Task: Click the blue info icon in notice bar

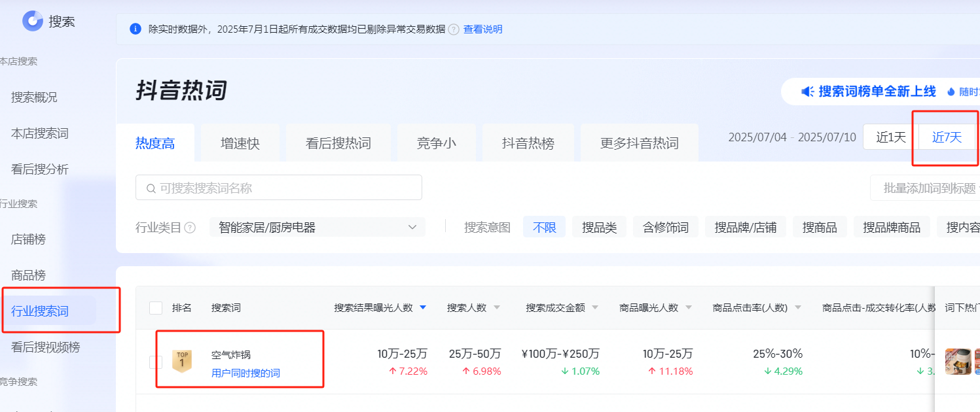Action: tap(136, 29)
